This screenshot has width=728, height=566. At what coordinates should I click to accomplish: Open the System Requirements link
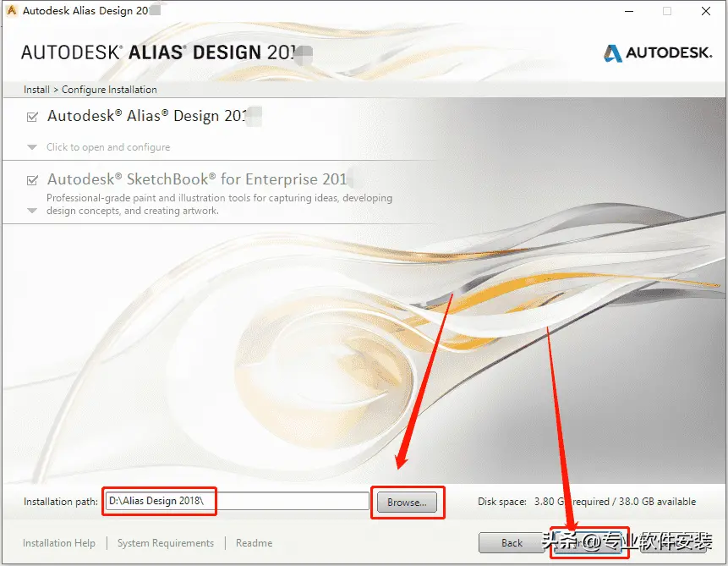pos(166,543)
